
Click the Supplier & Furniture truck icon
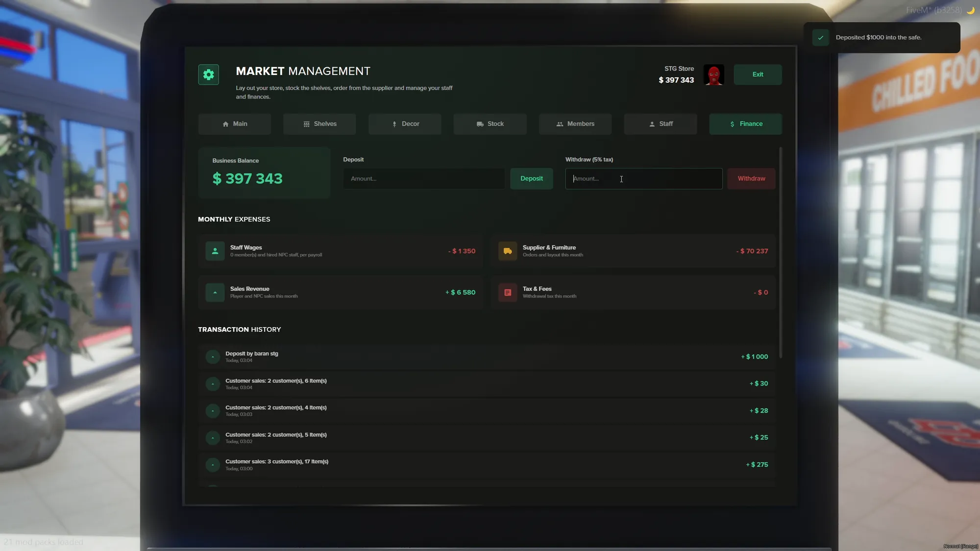(508, 251)
